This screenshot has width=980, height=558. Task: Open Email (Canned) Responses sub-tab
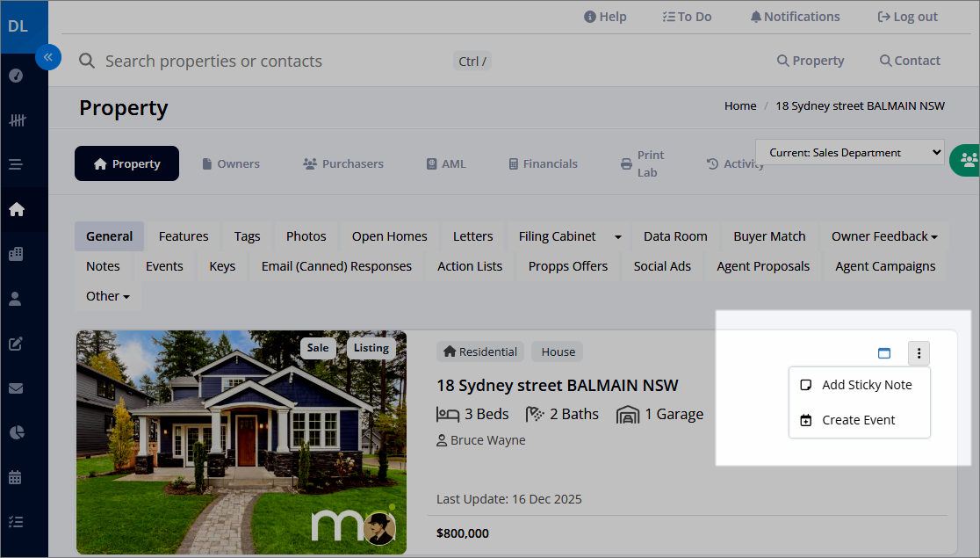click(336, 266)
